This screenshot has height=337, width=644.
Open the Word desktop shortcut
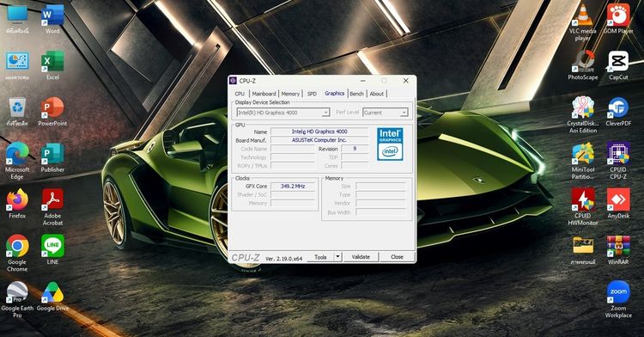52,19
